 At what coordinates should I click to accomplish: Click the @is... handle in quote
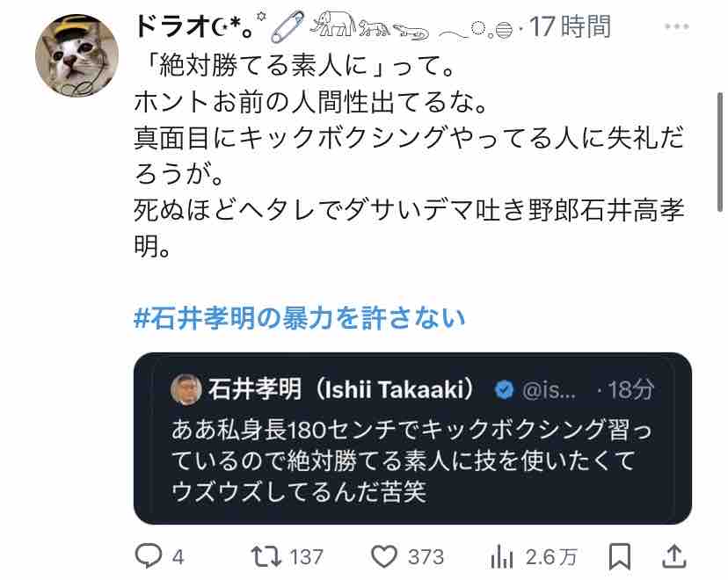(x=549, y=390)
